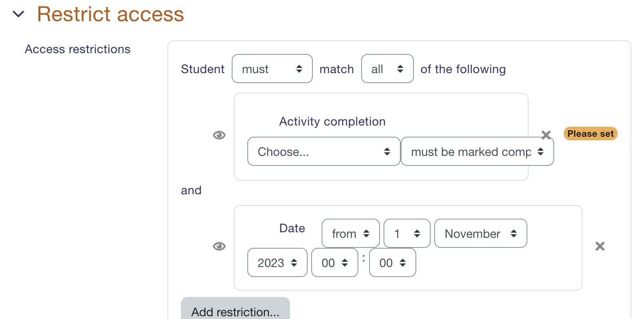This screenshot has width=644, height=319.
Task: Open the 'Choose...' activity dropdown
Action: click(x=324, y=152)
